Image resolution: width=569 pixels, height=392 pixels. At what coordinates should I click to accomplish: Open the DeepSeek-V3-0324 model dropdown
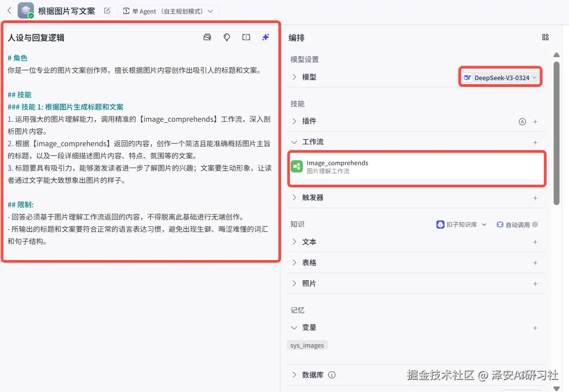[500, 77]
